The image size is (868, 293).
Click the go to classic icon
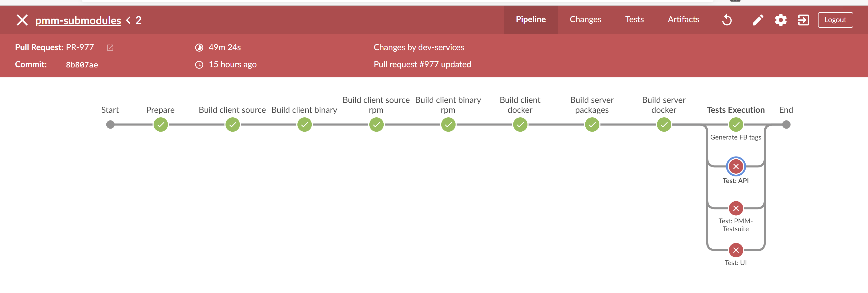[803, 20]
